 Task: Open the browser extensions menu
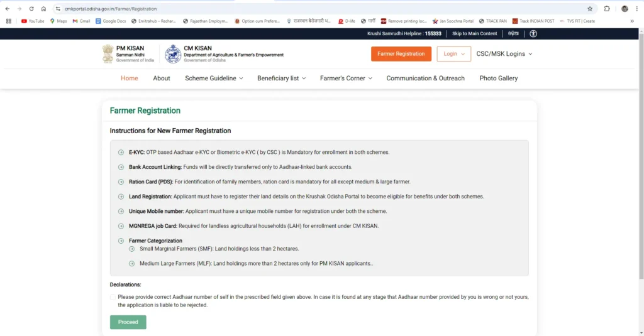tap(607, 9)
